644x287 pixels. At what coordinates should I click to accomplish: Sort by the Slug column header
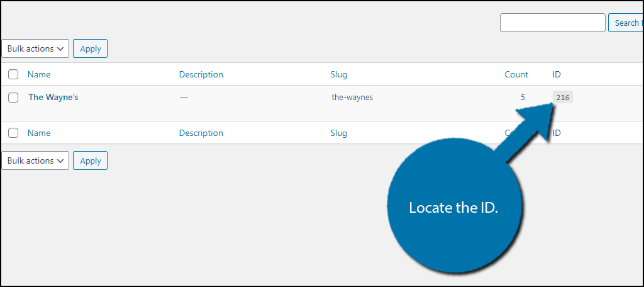pos(339,74)
